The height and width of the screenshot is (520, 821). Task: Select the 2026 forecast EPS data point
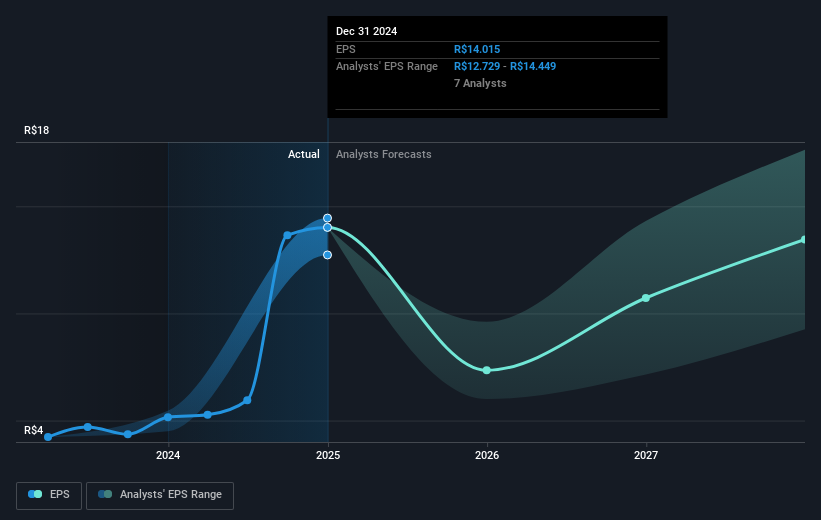(486, 370)
